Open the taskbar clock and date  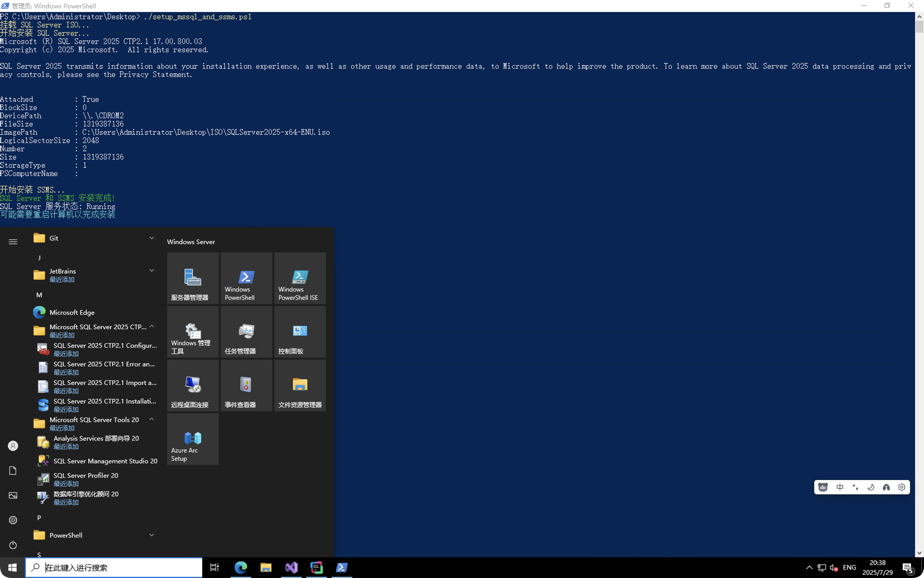(x=877, y=568)
